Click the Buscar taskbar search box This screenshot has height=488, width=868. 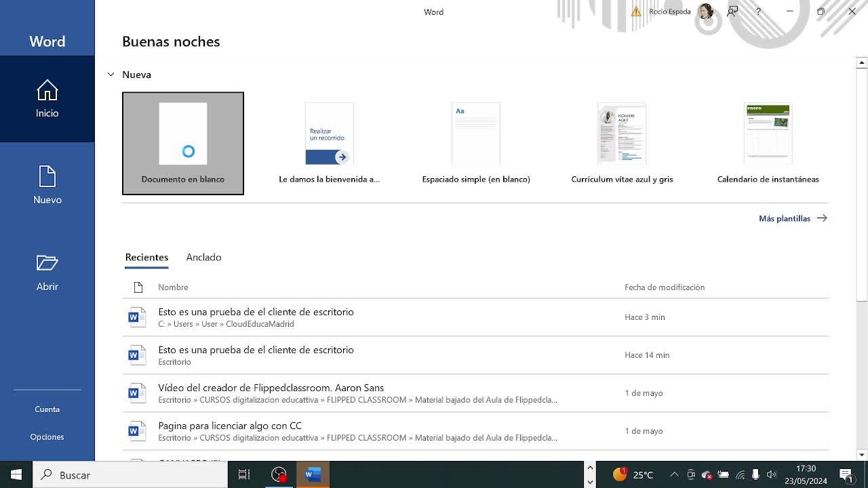point(130,475)
